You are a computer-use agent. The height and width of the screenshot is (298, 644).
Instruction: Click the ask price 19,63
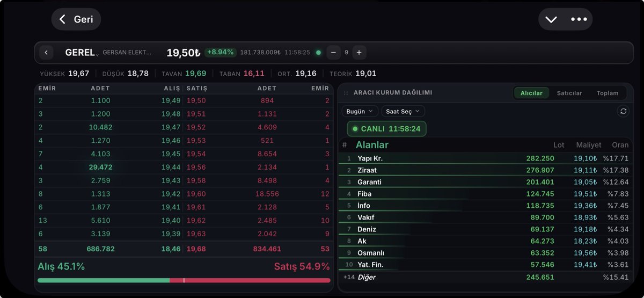tap(196, 235)
